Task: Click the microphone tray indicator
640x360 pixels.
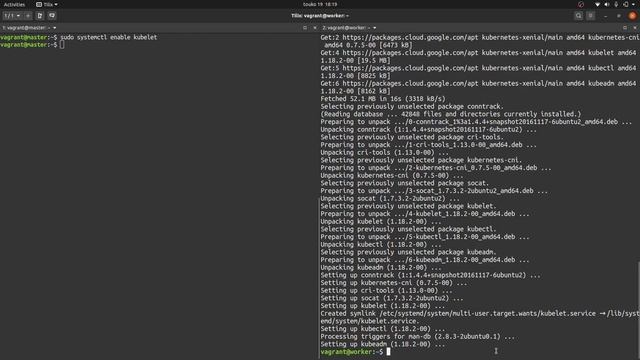Action: pos(616,4)
